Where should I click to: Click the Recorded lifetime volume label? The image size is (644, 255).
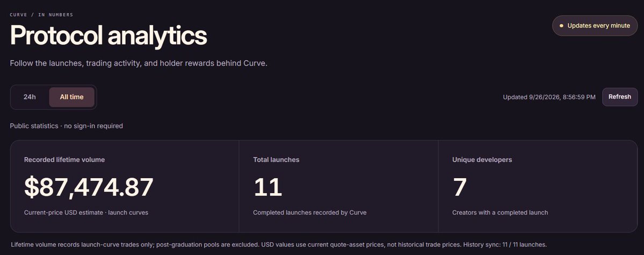[64, 160]
